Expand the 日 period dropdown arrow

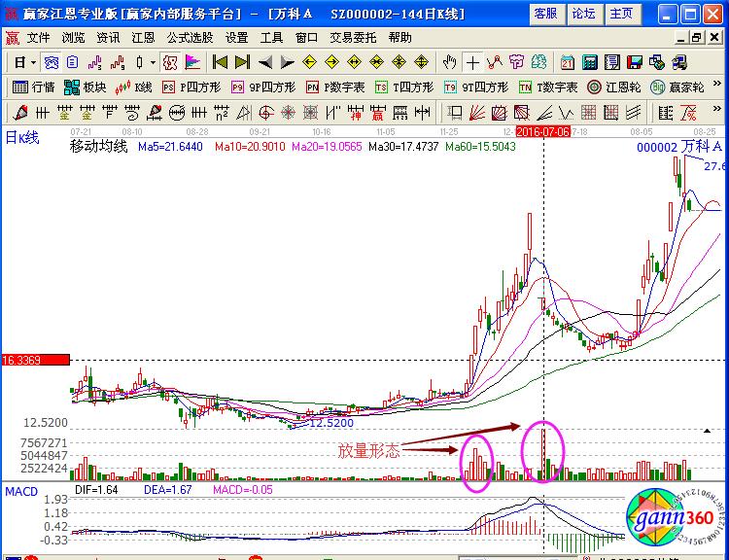click(x=33, y=62)
